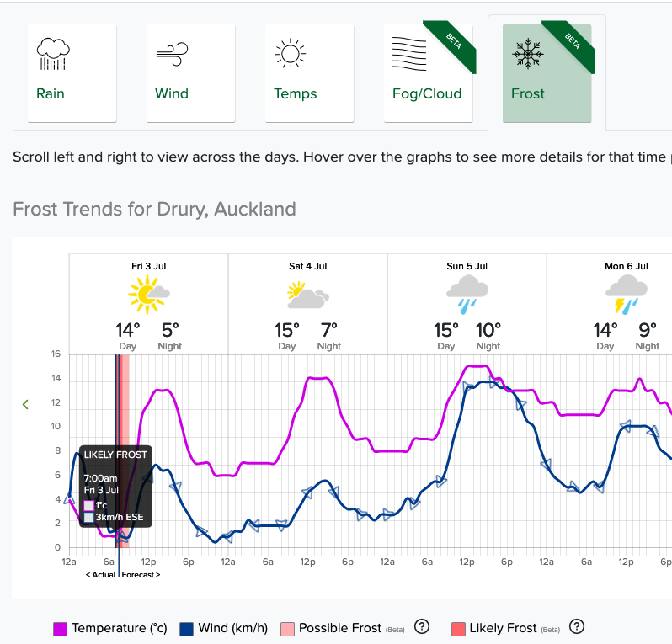Click the snowflake frost icon

click(x=528, y=54)
